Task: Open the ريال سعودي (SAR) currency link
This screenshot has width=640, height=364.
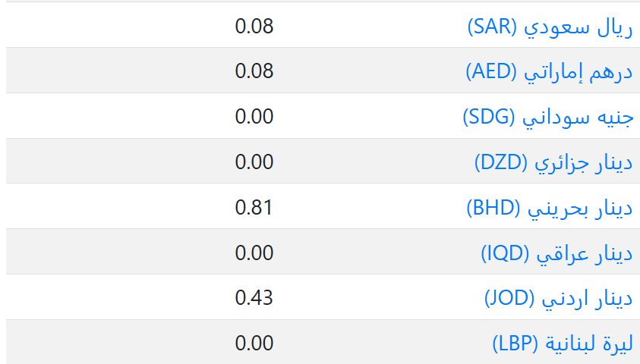Action: tap(550, 27)
